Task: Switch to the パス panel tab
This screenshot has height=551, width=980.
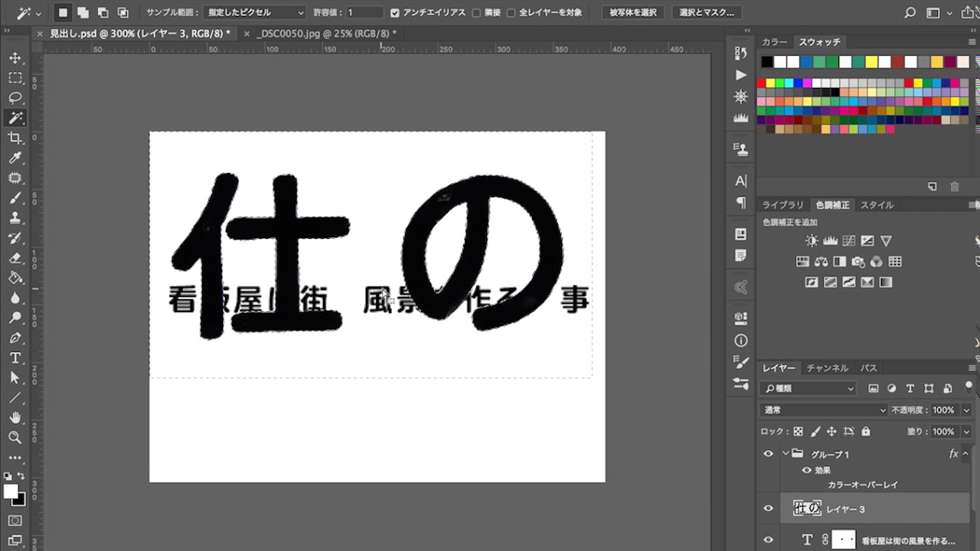Action: pos(868,368)
